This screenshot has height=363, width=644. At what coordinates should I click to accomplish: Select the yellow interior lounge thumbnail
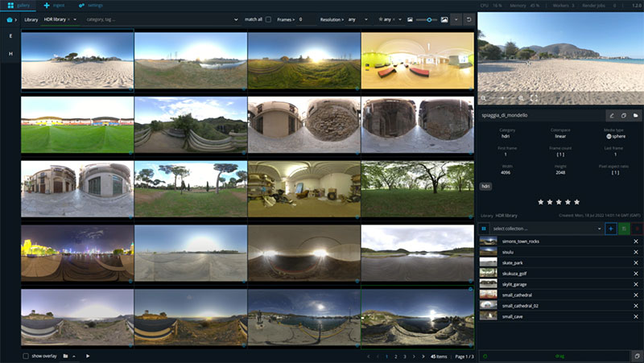(x=417, y=60)
